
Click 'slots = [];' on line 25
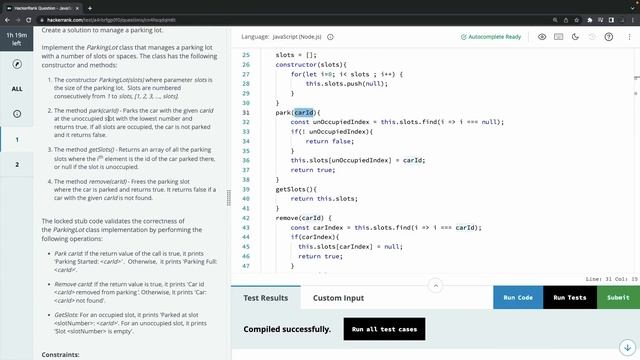(296, 55)
